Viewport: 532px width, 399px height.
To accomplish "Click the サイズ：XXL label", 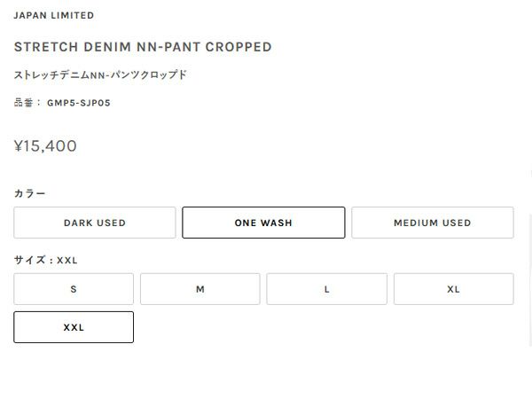I will click(46, 261).
